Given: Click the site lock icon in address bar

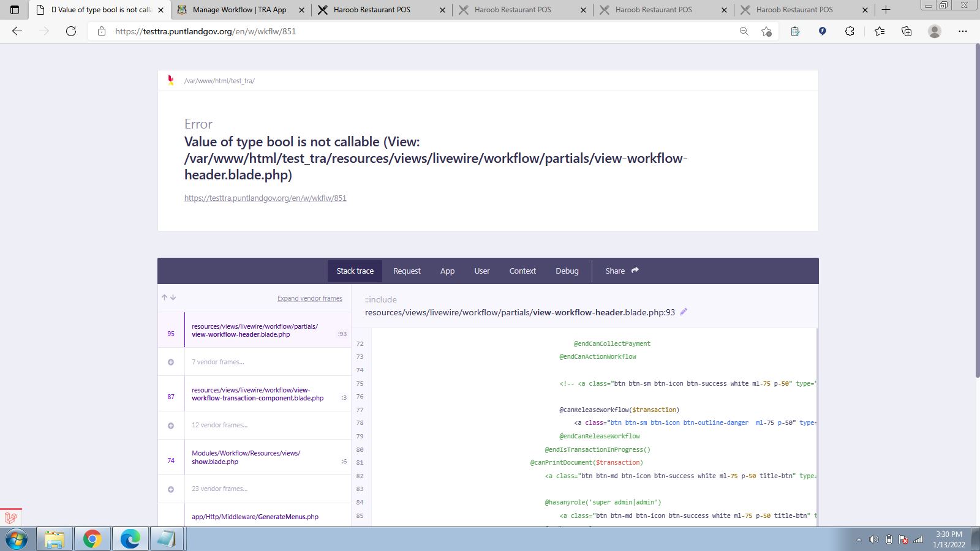Looking at the screenshot, I should (102, 31).
